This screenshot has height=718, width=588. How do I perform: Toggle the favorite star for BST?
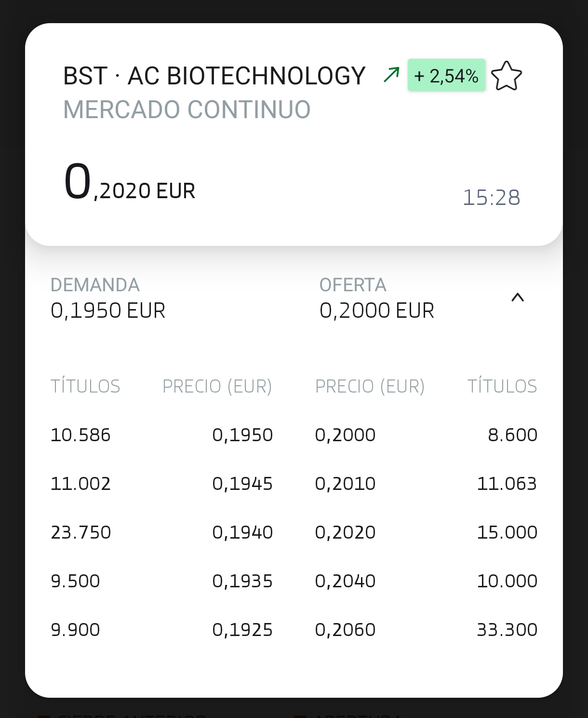click(506, 76)
